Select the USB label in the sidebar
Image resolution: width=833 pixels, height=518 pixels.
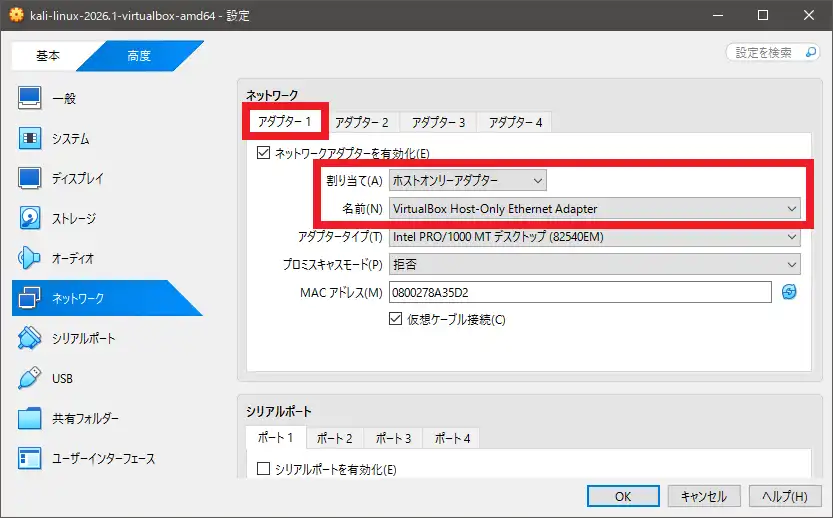click(62, 378)
